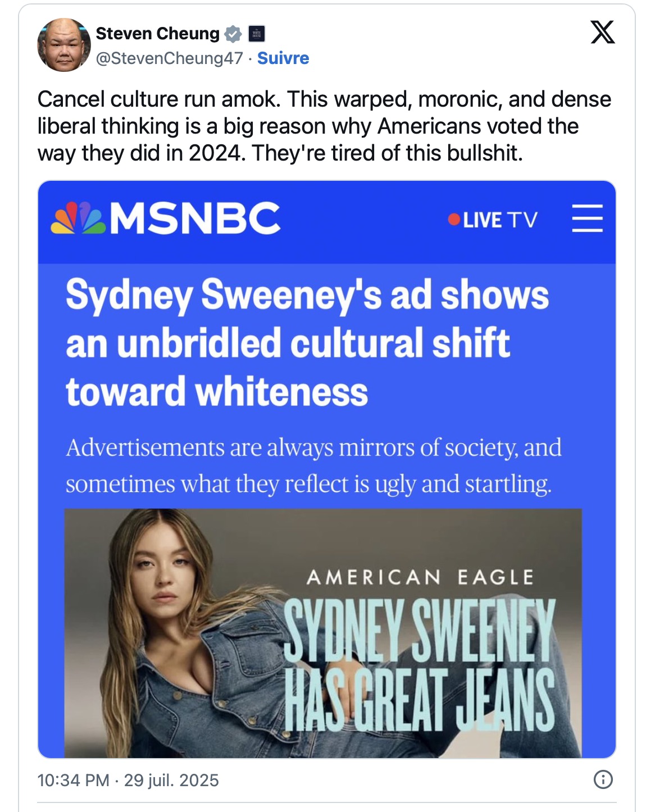Click the article subheadline about advertisements
The image size is (646, 812).
click(313, 466)
